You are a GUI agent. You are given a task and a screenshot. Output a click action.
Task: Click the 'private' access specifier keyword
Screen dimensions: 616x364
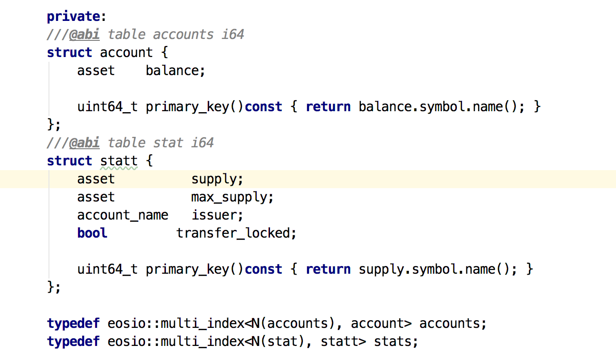pos(74,17)
